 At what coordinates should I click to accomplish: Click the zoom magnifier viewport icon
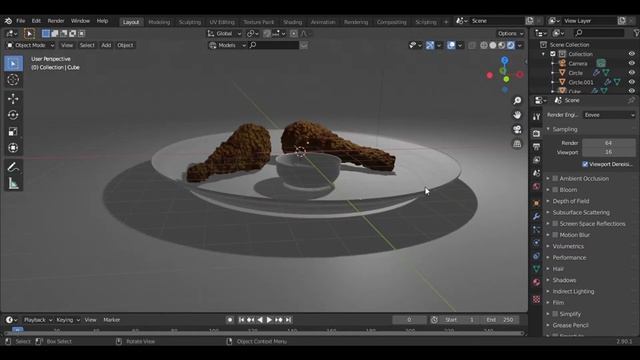(517, 100)
